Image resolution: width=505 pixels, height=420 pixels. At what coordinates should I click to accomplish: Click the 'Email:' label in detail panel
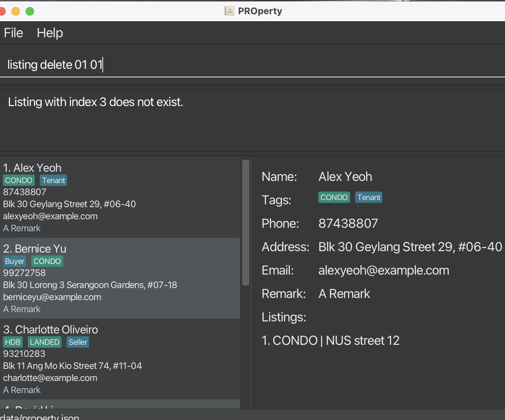[277, 270]
